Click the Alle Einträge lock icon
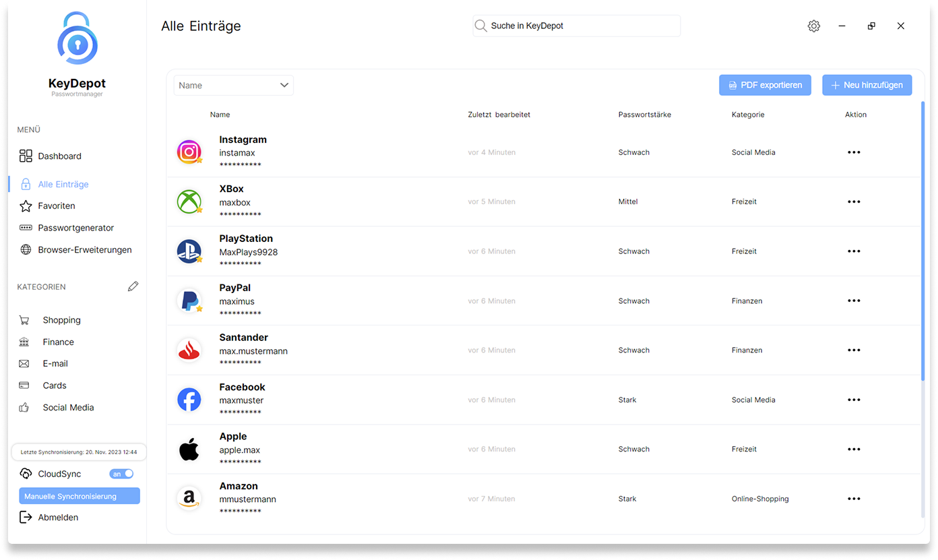Screen dimensions: 938x560 26,184
